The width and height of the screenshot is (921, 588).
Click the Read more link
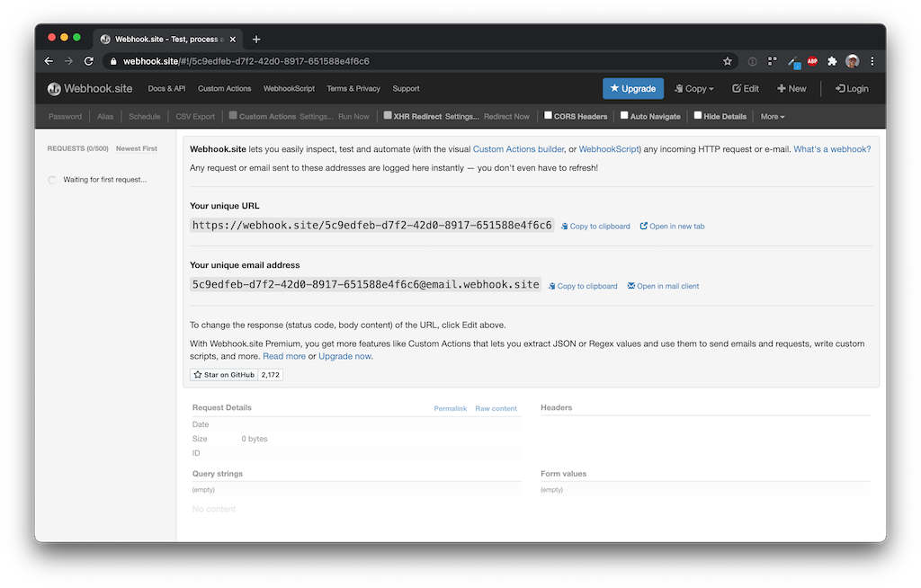pos(284,356)
